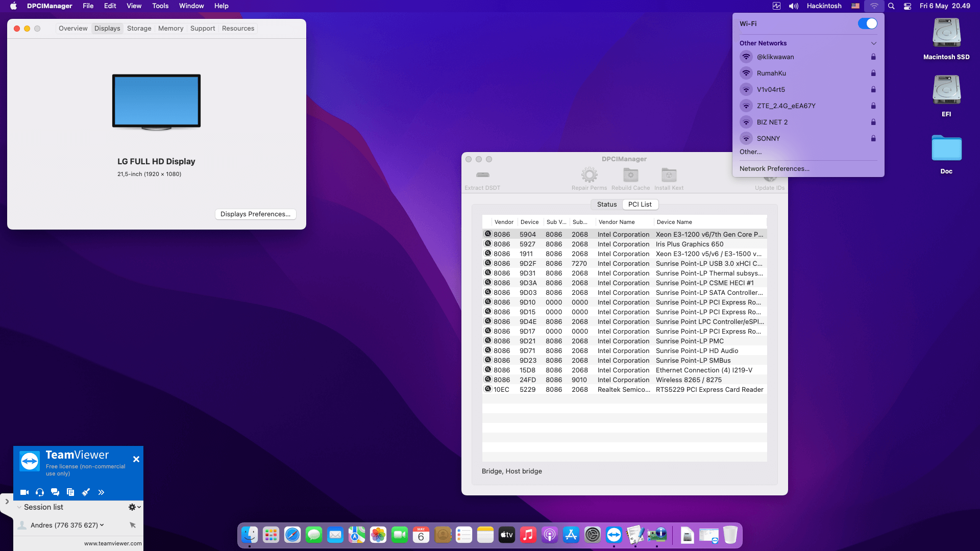
Task: Open Network Preferences from Wi-Fi menu
Action: tap(774, 169)
